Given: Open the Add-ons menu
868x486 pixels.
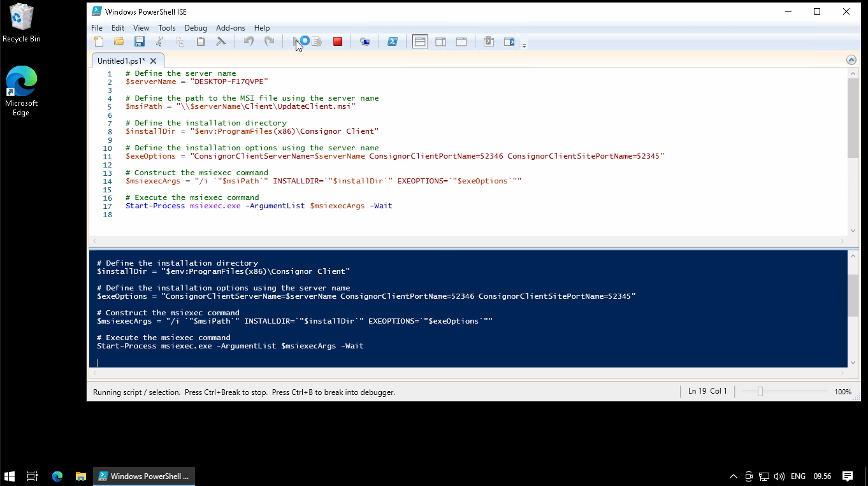Looking at the screenshot, I should pos(230,28).
